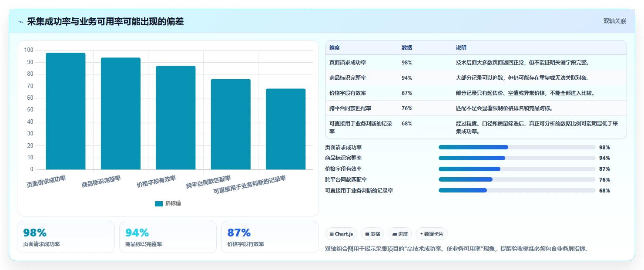Toggle the 指标值 legend swatch under the chart
644x270 pixels.
tap(159, 204)
